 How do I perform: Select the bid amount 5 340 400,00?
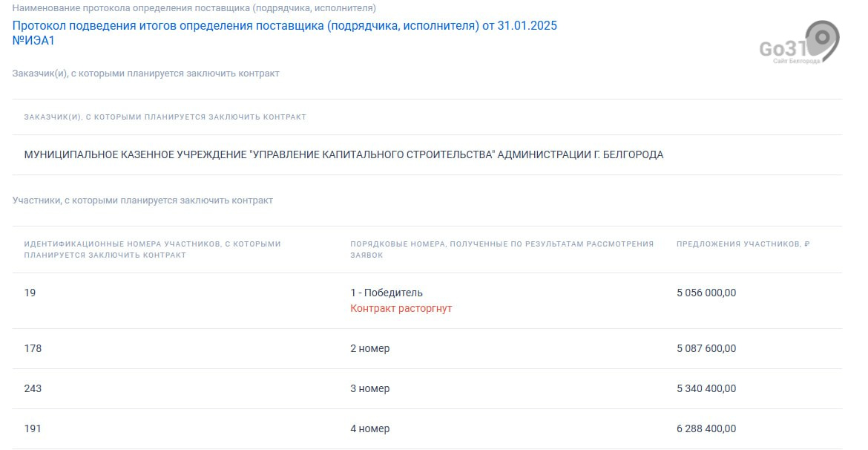pos(706,388)
